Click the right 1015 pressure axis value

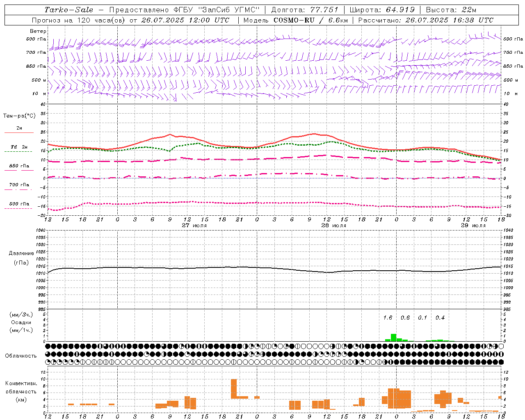(508, 266)
